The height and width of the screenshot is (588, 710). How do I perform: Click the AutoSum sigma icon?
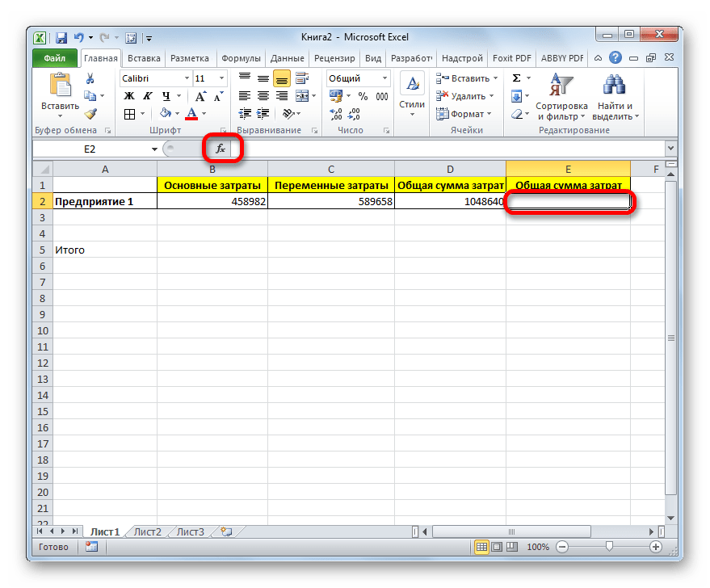[516, 78]
